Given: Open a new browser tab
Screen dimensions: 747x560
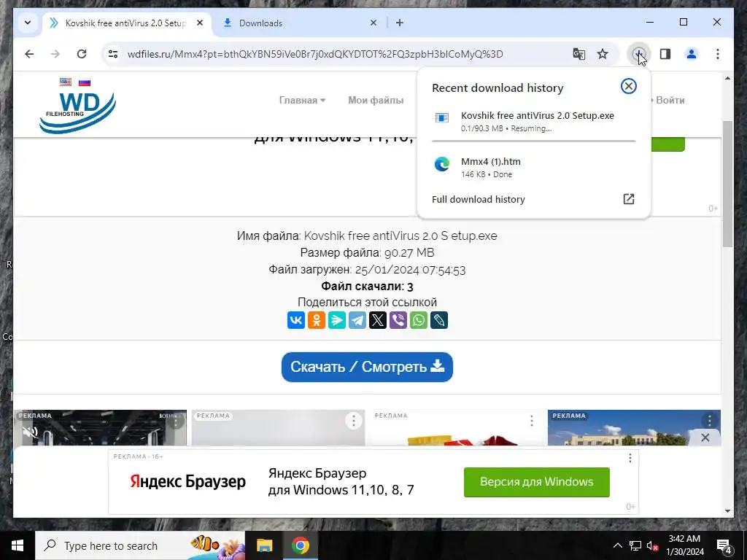Looking at the screenshot, I should pyautogui.click(x=400, y=23).
